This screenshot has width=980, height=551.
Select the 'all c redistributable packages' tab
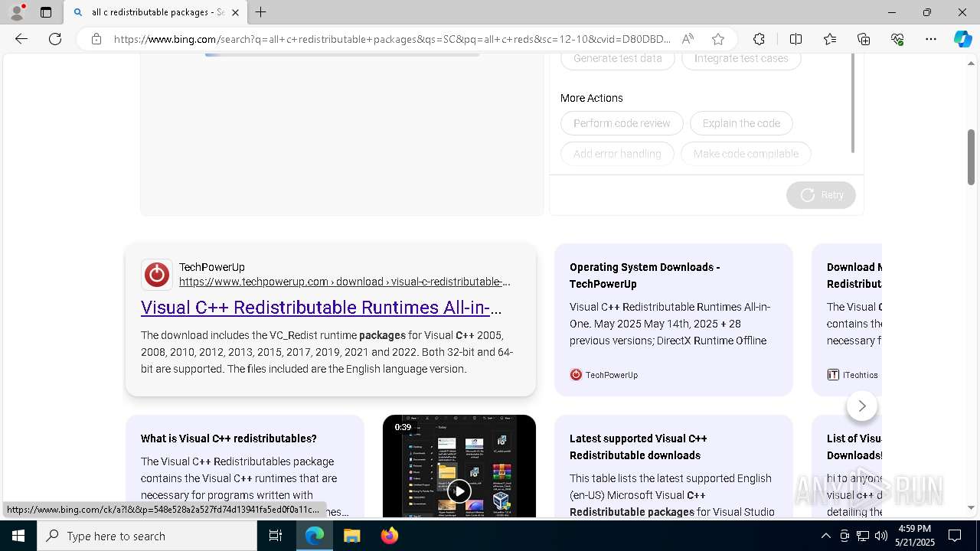pos(155,12)
